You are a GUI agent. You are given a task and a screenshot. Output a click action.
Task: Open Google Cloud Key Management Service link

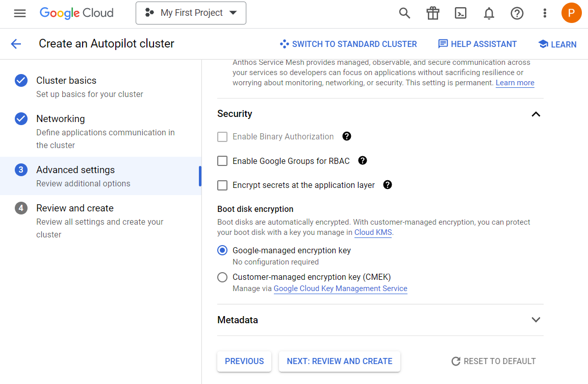[340, 289]
